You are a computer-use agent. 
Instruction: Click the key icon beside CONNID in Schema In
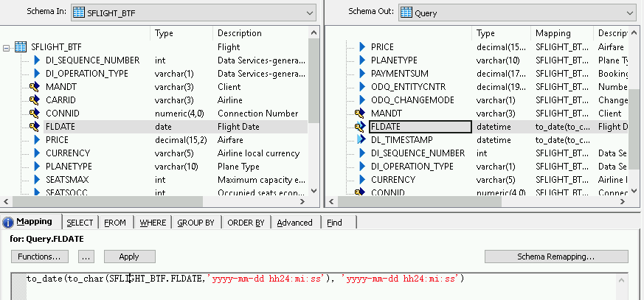pos(34,114)
